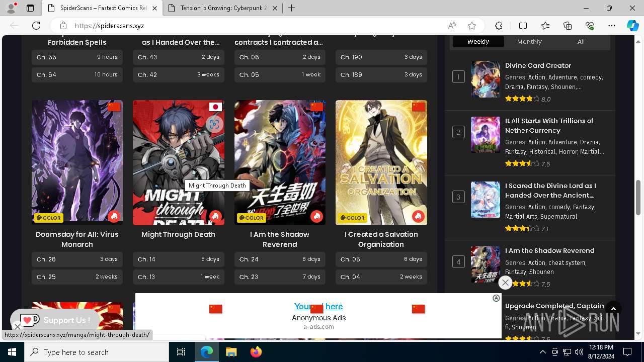Click the Support Us ! button

click(55, 320)
